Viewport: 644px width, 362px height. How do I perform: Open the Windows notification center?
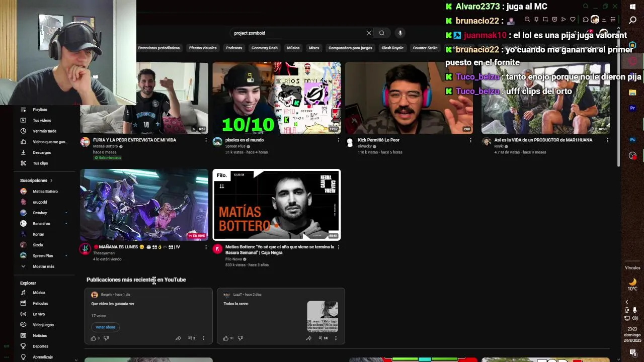point(632,352)
